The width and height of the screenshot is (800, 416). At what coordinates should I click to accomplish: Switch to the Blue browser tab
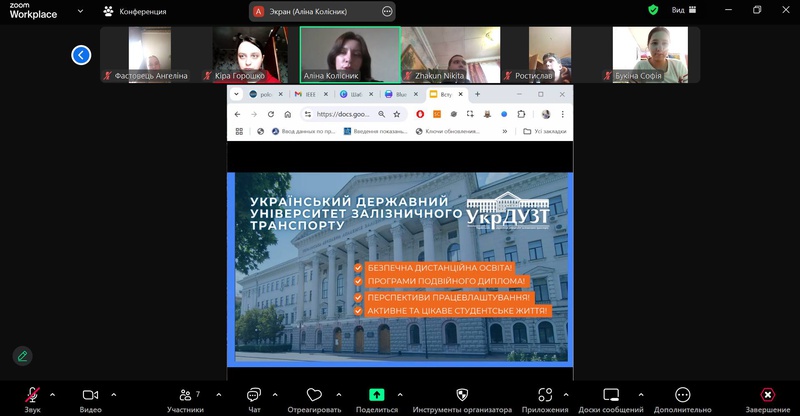(401, 94)
